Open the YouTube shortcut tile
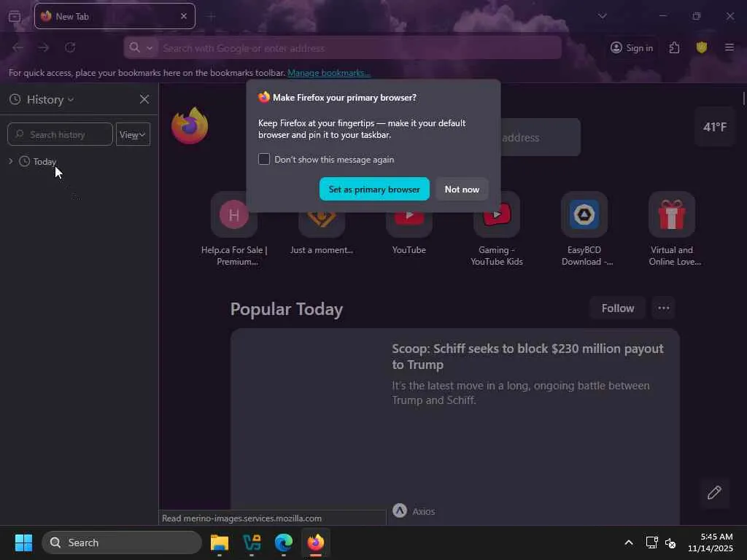 409,224
